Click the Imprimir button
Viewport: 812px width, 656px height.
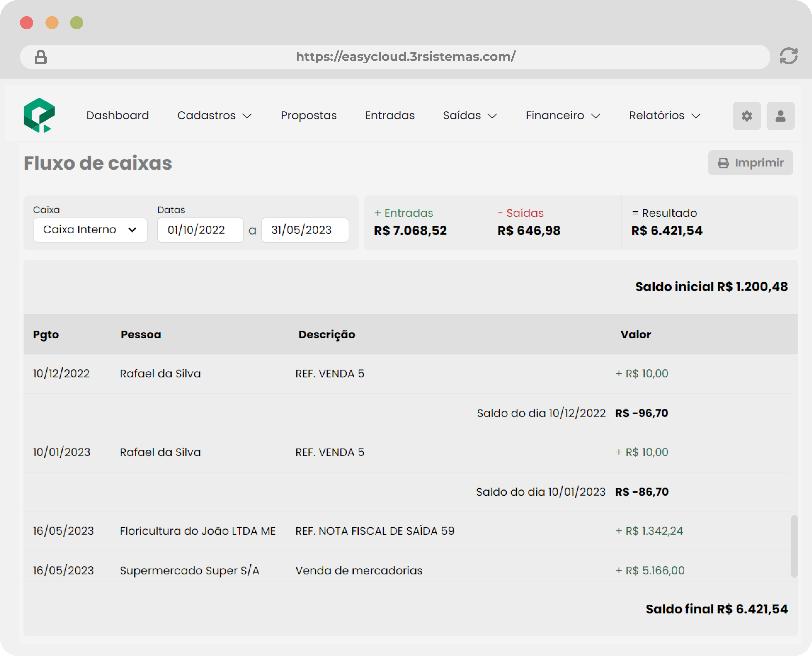750,163
